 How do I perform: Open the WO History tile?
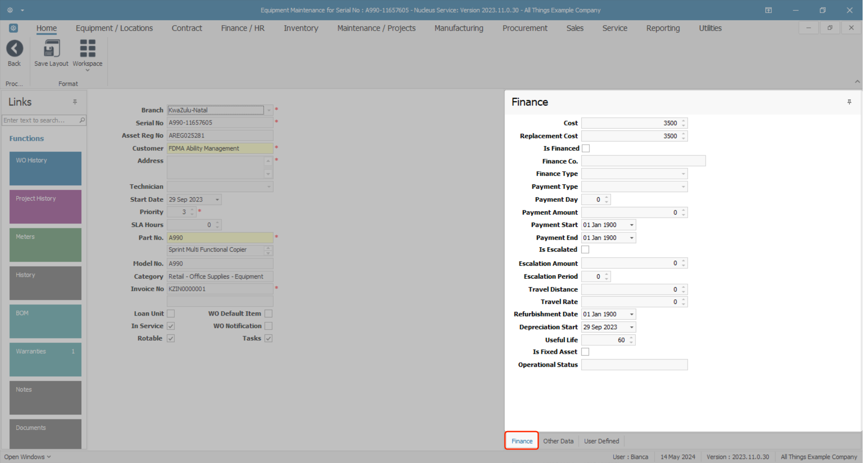click(x=45, y=169)
